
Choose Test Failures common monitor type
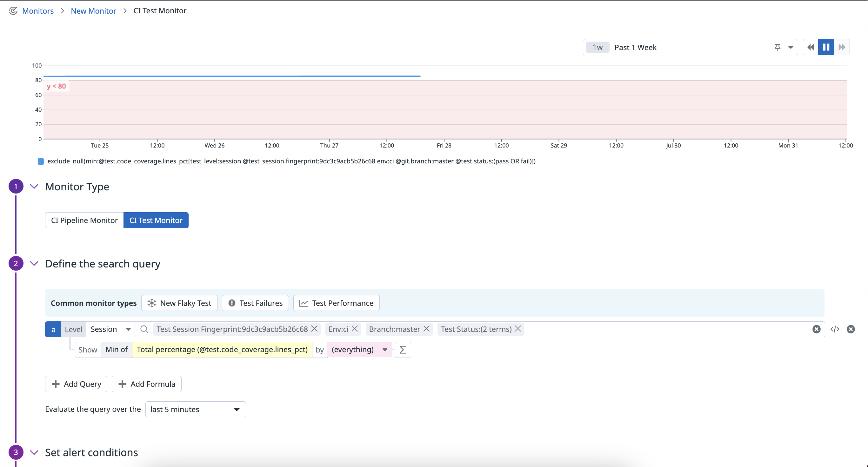(x=255, y=303)
